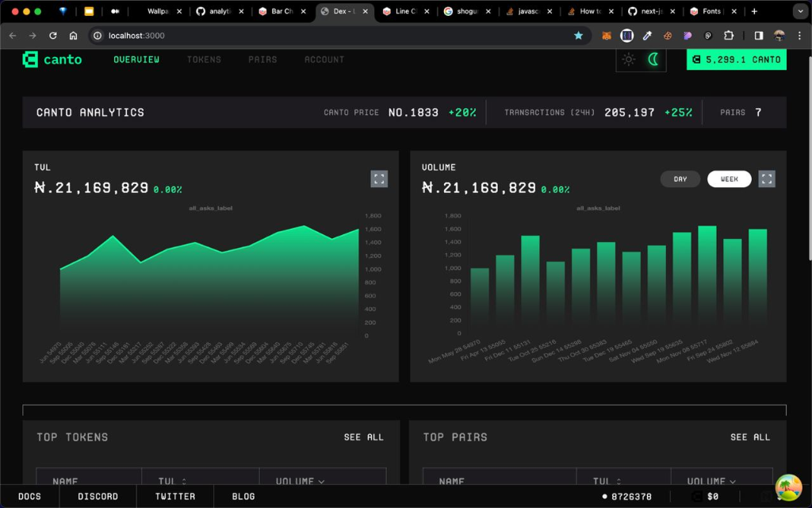
Task: Open the Overview nav tab
Action: pyautogui.click(x=136, y=60)
